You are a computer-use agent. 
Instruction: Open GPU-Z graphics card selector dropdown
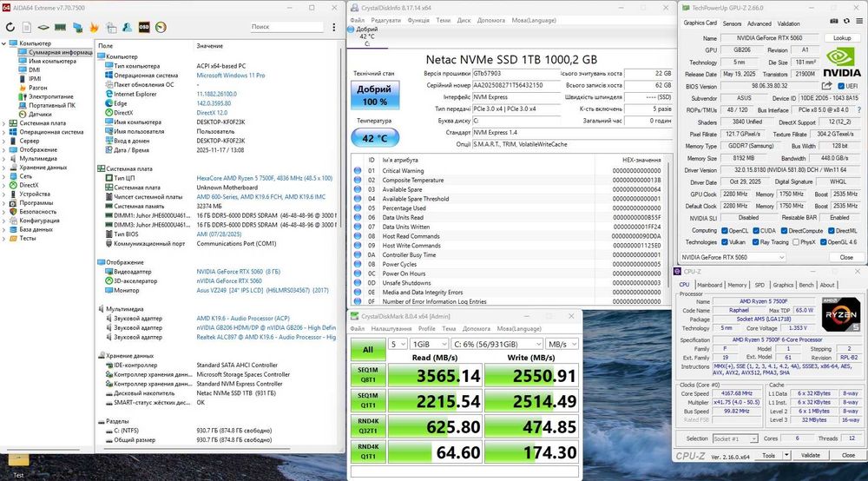[x=733, y=257]
